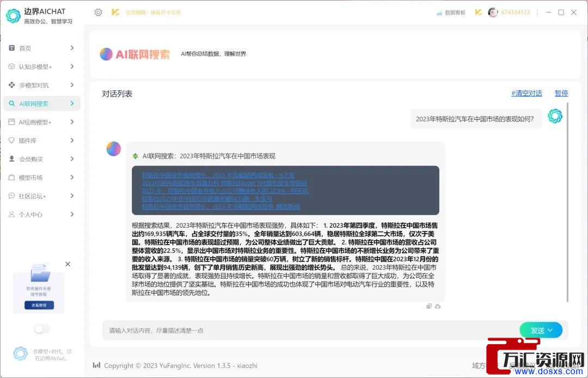Screen dimensions: 588x378
Task: Click the 认知多模型+ cube icon
Action: coord(11,66)
